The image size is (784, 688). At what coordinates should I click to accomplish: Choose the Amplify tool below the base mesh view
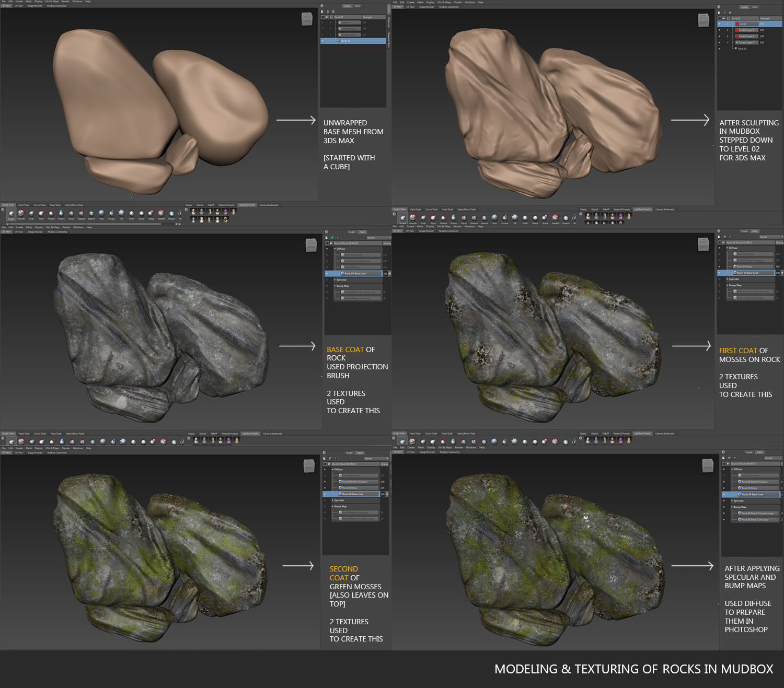[162, 213]
